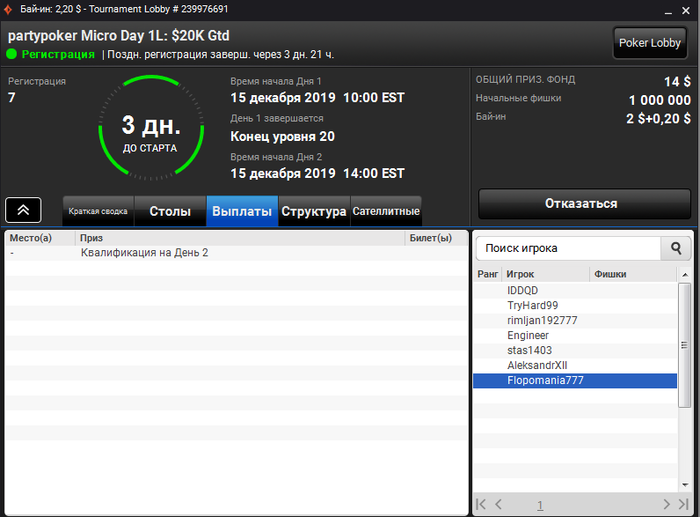Screen dimensions: 700x517
Task: Click the Отказаться unregister button
Action: [x=584, y=204]
